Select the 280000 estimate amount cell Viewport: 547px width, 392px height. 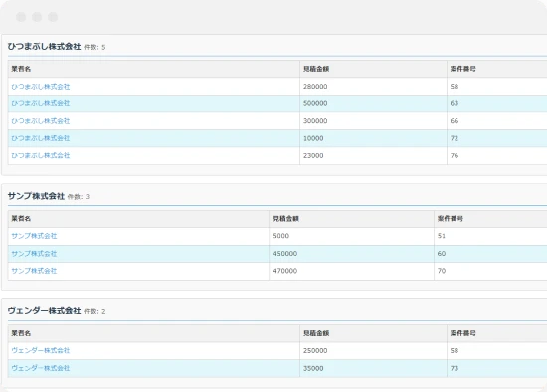tap(373, 87)
